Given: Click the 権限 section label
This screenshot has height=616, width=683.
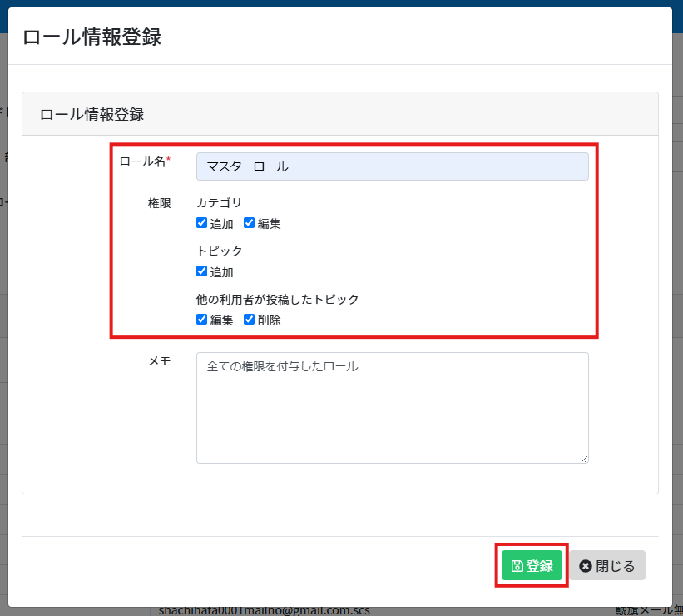Looking at the screenshot, I should click(159, 202).
